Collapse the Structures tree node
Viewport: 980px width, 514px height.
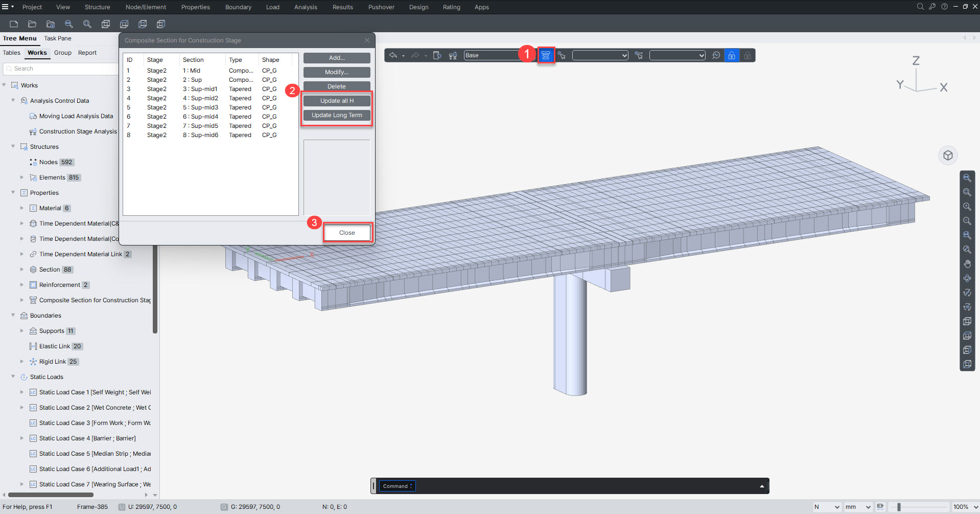13,147
